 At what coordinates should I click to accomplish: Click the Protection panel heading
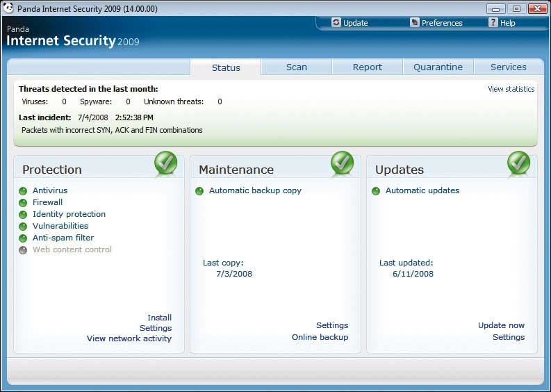point(52,170)
